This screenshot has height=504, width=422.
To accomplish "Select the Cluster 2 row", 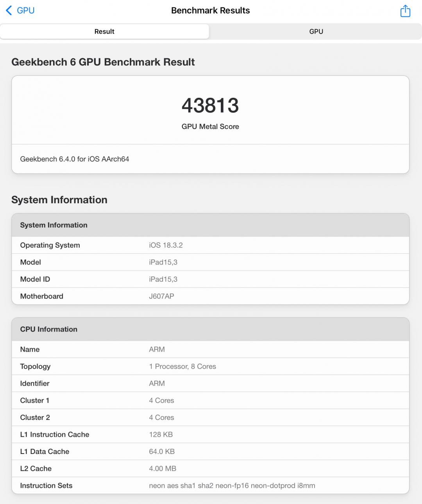I will (x=210, y=418).
